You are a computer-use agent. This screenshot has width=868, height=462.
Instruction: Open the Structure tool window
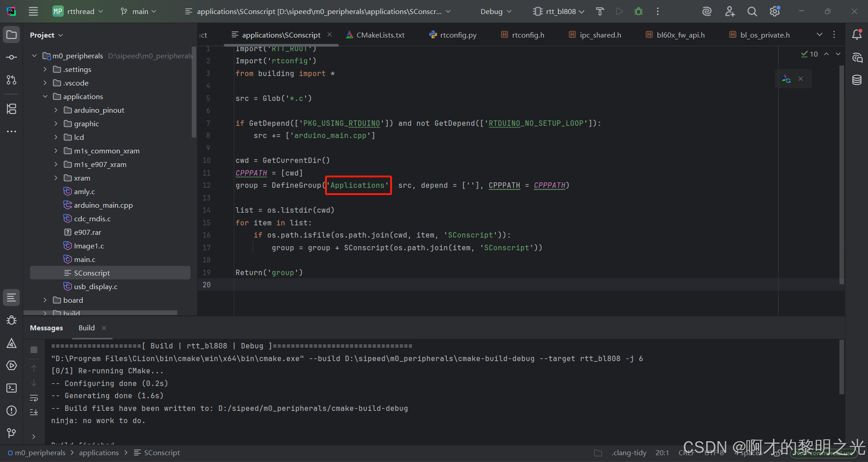click(11, 109)
